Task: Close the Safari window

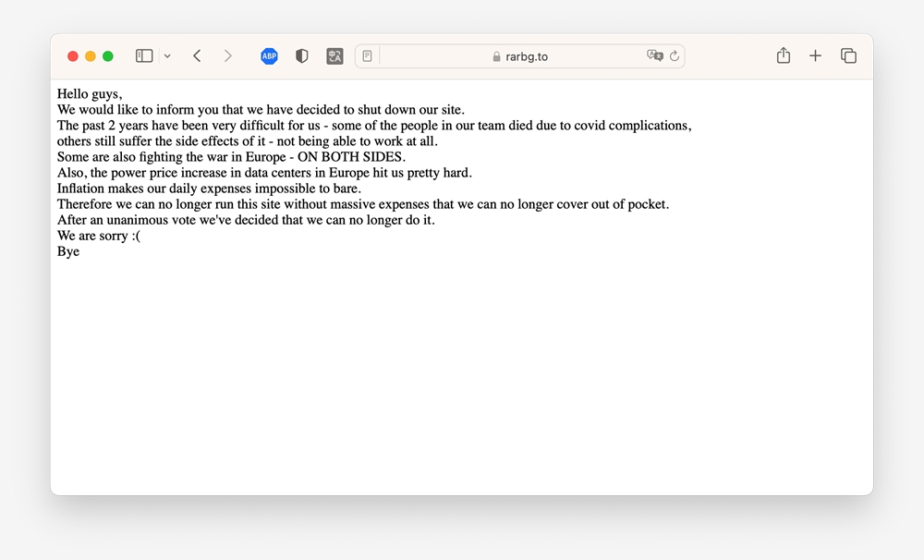Action: (x=73, y=56)
